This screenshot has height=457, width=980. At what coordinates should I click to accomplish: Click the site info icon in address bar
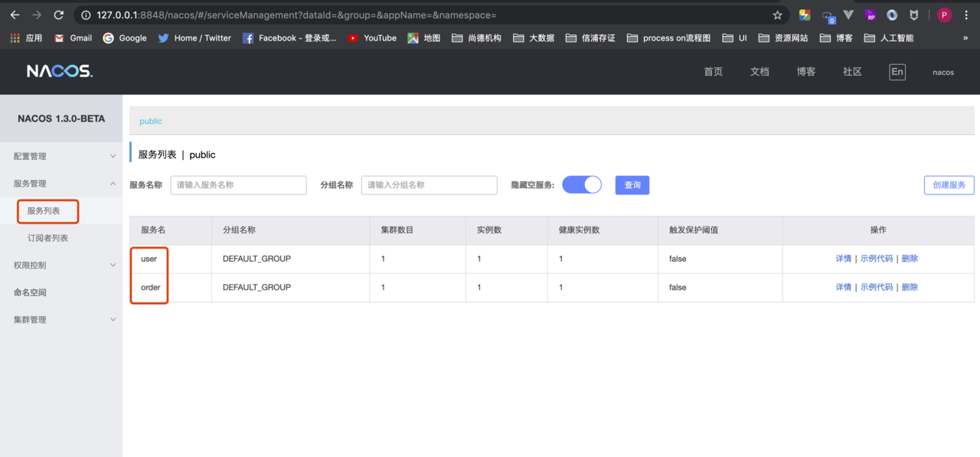85,15
